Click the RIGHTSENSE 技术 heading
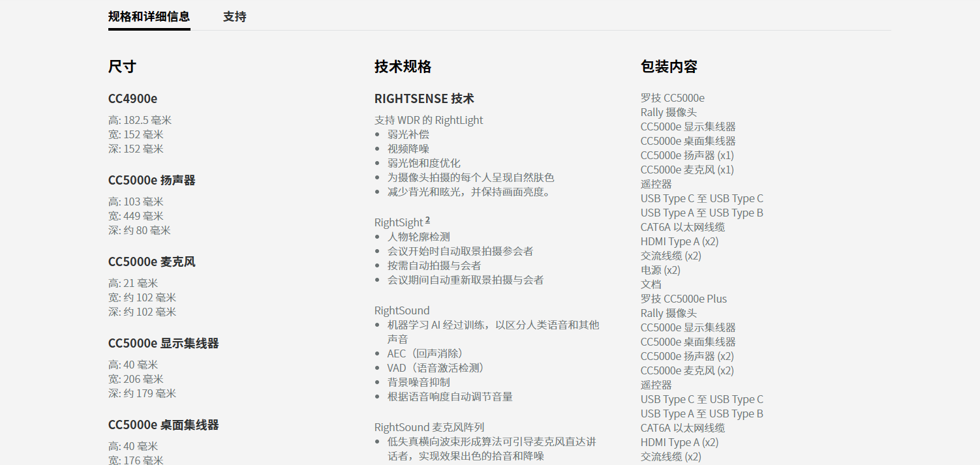The width and height of the screenshot is (980, 465). coord(424,98)
